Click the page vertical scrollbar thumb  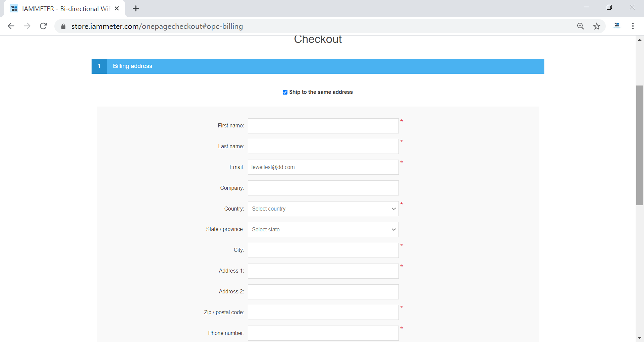pos(640,145)
